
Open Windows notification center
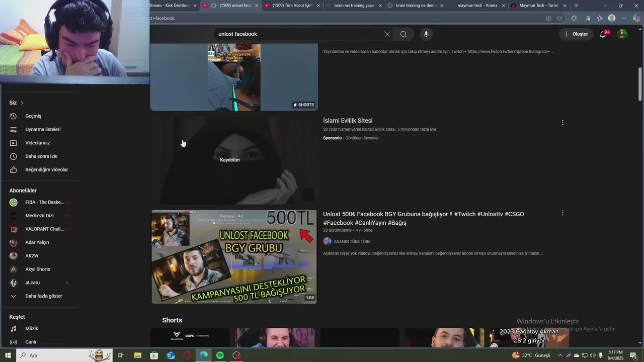click(633, 355)
